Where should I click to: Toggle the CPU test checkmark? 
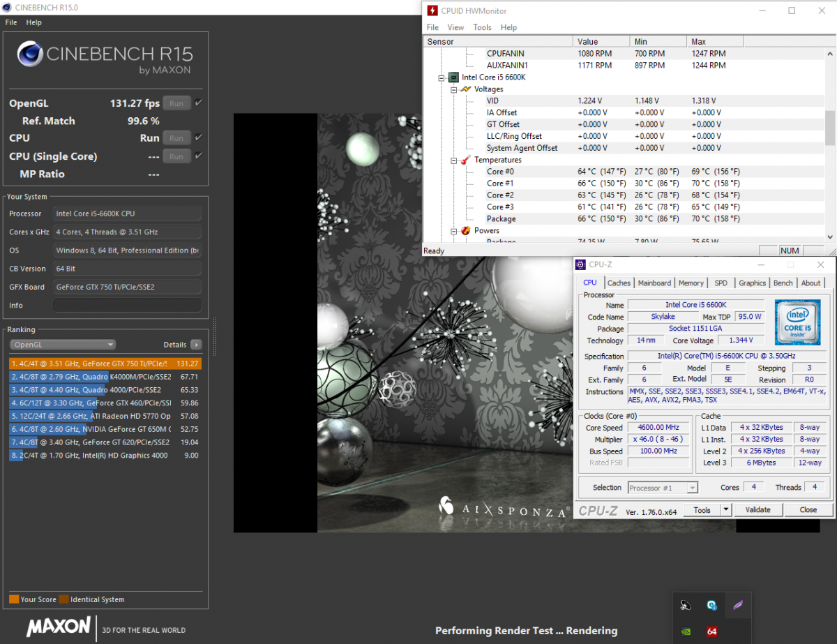coord(199,137)
